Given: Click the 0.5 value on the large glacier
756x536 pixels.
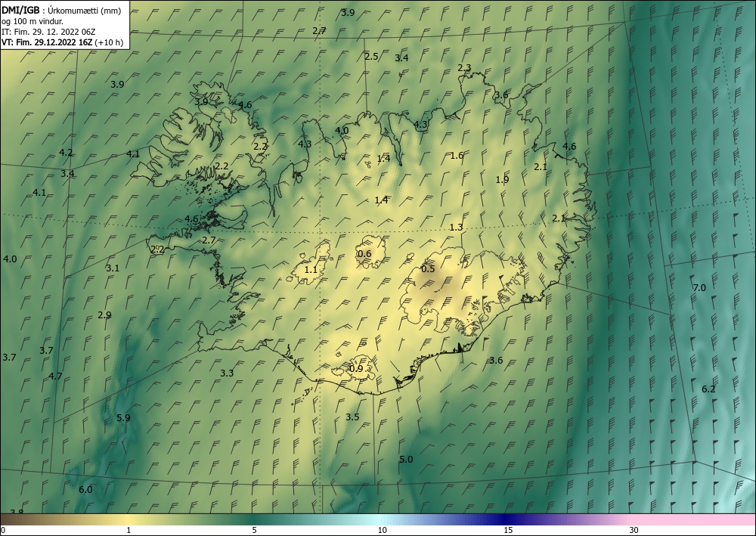Looking at the screenshot, I should 428,269.
